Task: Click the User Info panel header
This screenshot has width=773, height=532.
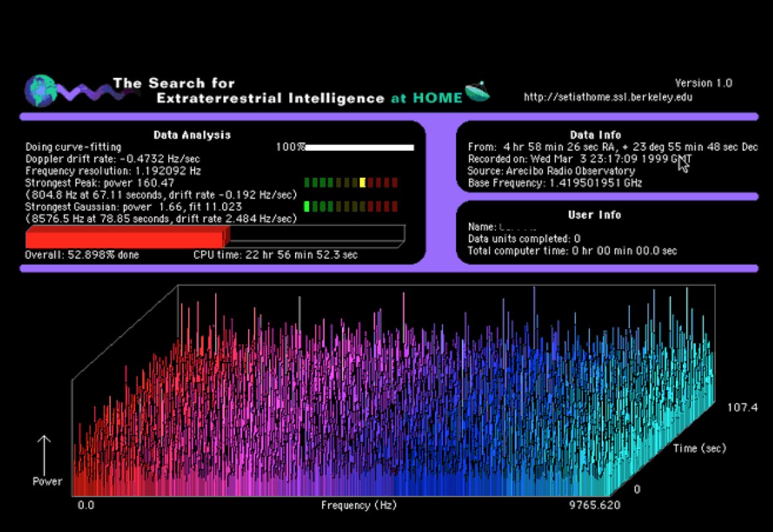Action: pyautogui.click(x=594, y=215)
